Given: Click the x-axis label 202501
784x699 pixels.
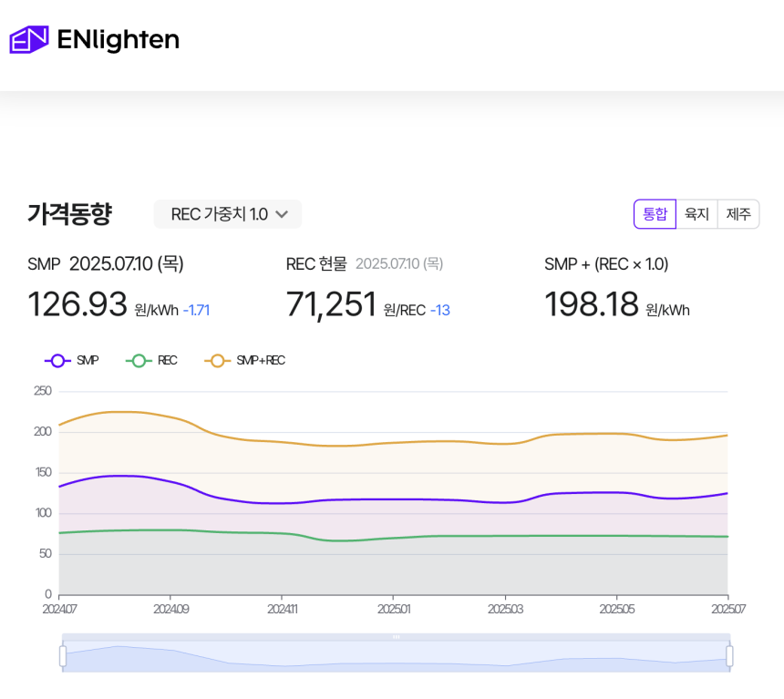Looking at the screenshot, I should coord(394,609).
